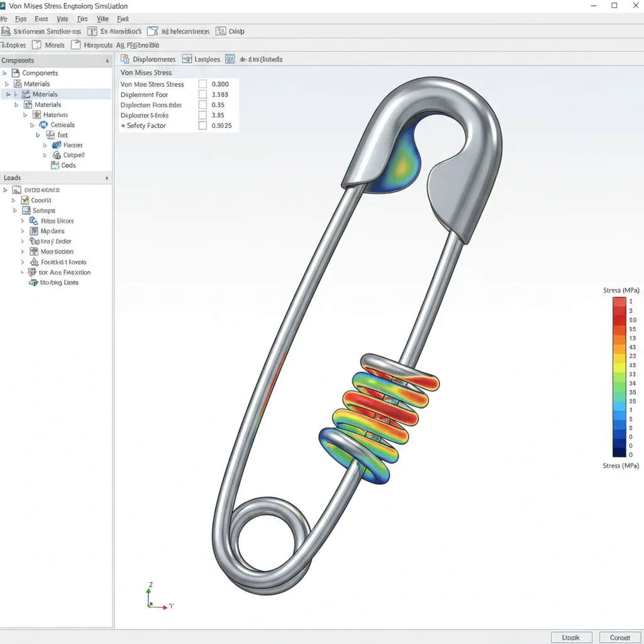Open the View menu

[103, 18]
